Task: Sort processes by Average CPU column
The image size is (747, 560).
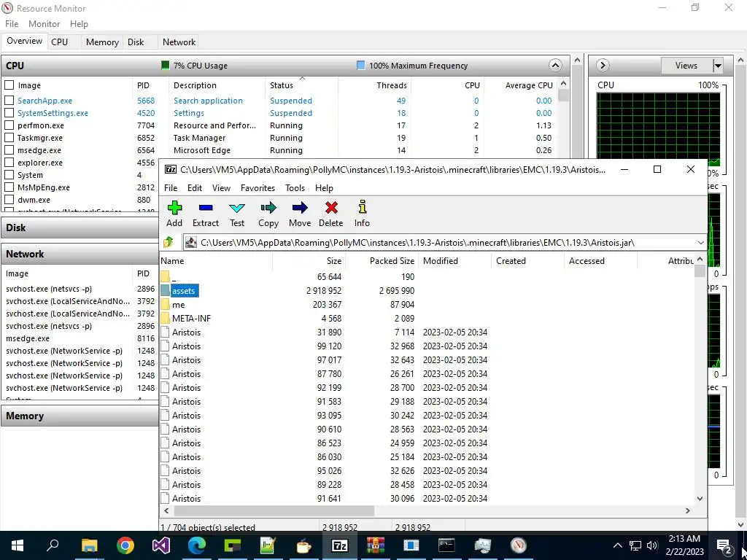Action: [x=520, y=85]
